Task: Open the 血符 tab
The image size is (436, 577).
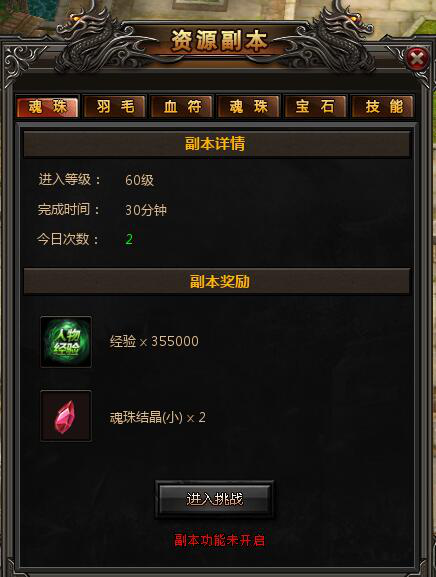Action: 182,107
